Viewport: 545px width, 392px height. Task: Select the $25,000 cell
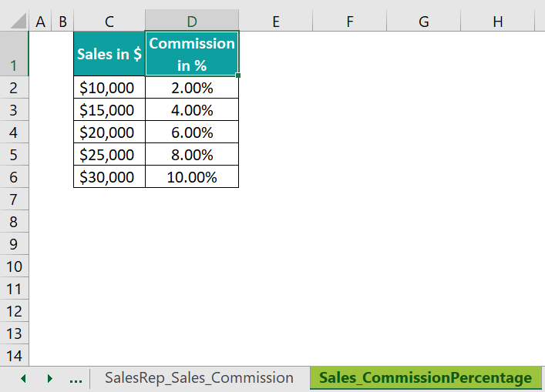pyautogui.click(x=109, y=155)
